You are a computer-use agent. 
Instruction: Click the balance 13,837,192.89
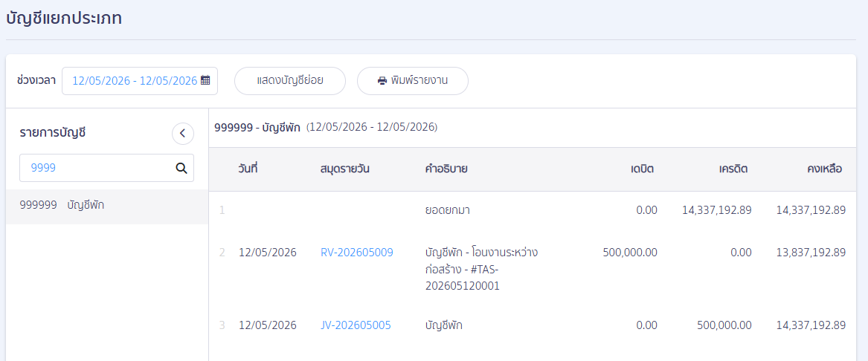point(811,253)
